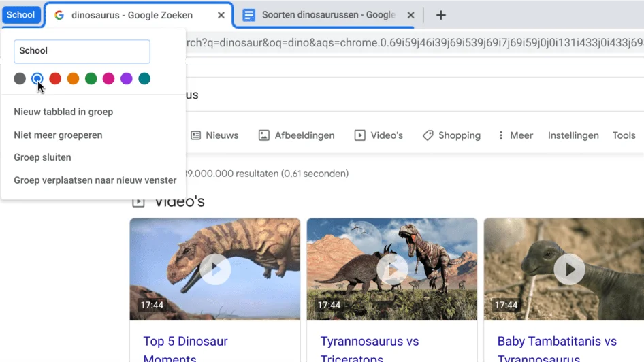
Task: Play the Top 5 Dinosaur Moments video
Action: tap(215, 269)
